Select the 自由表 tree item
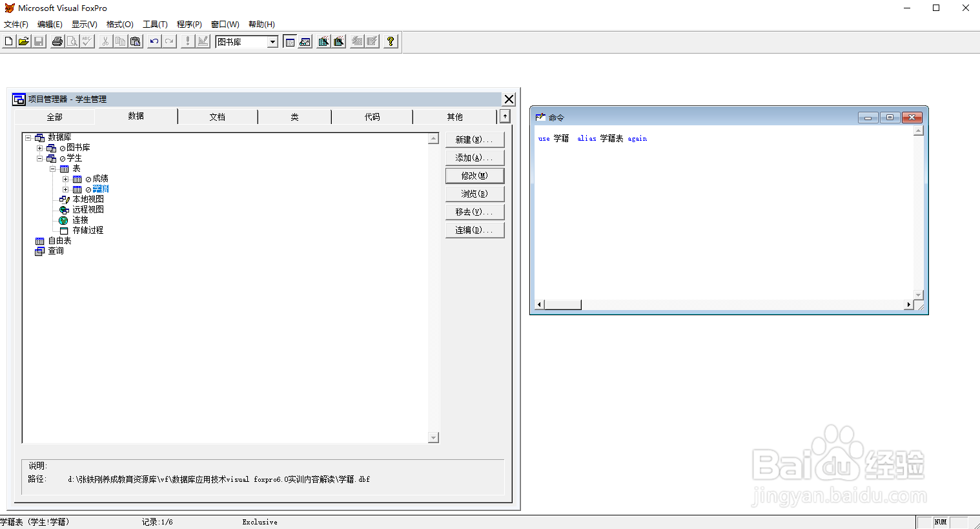Viewport: 980px width, 529px height. tap(59, 241)
